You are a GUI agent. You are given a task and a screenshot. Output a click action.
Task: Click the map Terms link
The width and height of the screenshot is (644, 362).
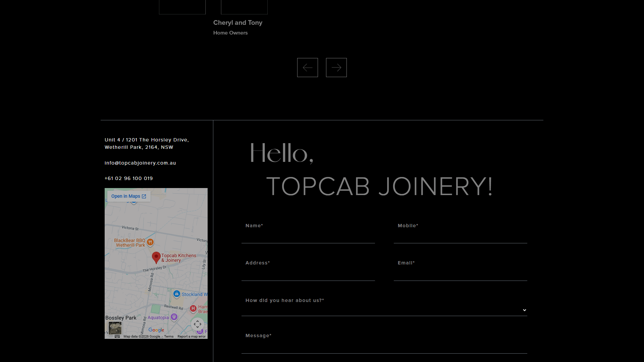coord(169,337)
